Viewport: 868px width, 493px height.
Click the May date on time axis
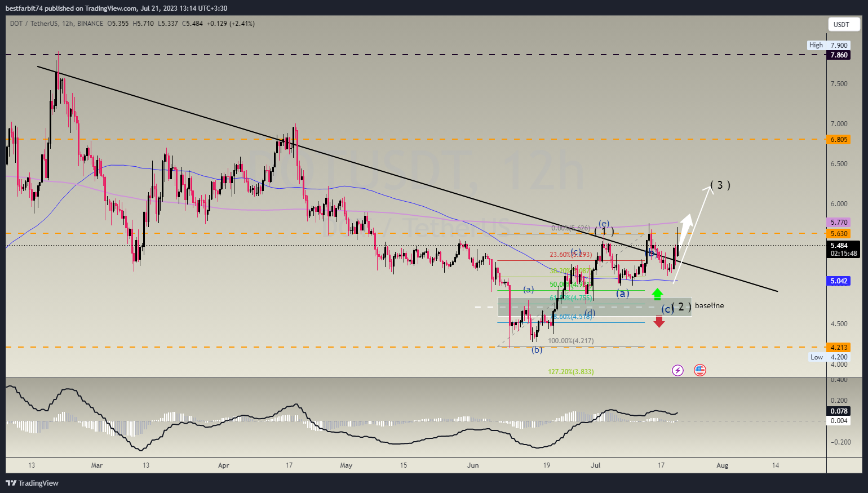346,465
